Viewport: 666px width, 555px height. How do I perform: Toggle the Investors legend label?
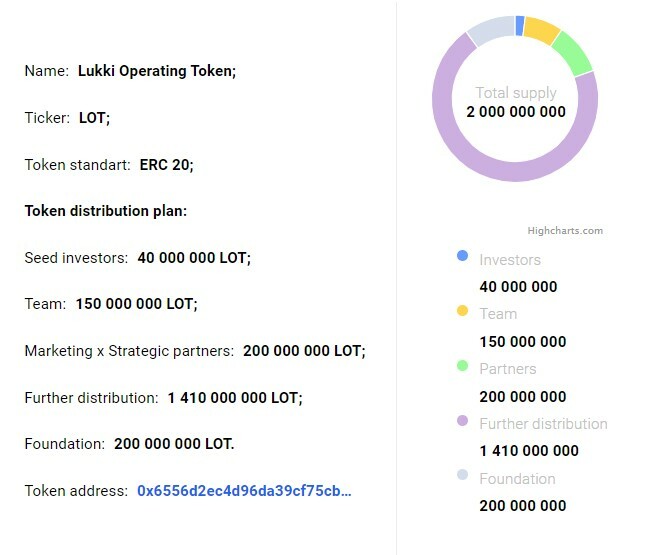coord(510,259)
